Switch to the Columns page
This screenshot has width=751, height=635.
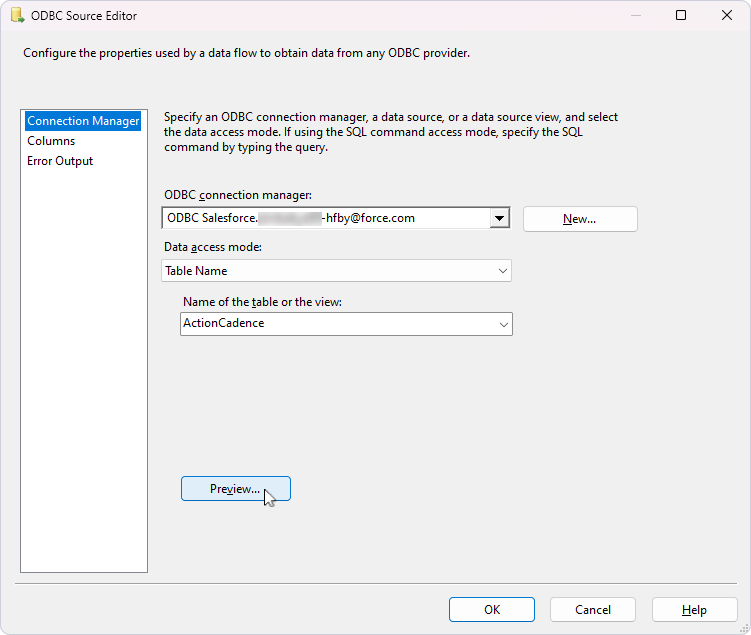click(x=51, y=141)
